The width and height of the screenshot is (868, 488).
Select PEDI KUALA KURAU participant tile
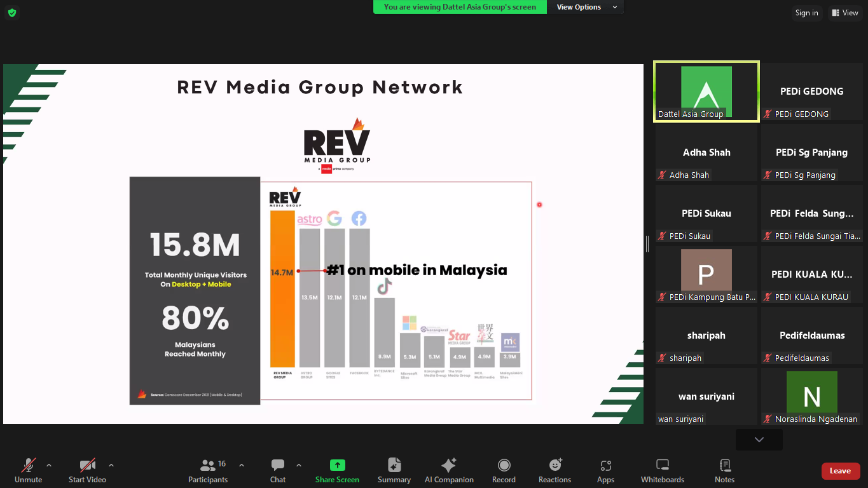coord(812,274)
